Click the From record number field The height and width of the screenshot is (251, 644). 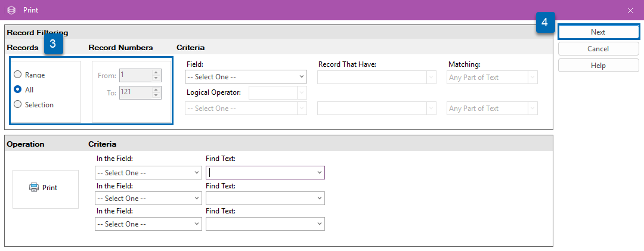[x=135, y=76]
